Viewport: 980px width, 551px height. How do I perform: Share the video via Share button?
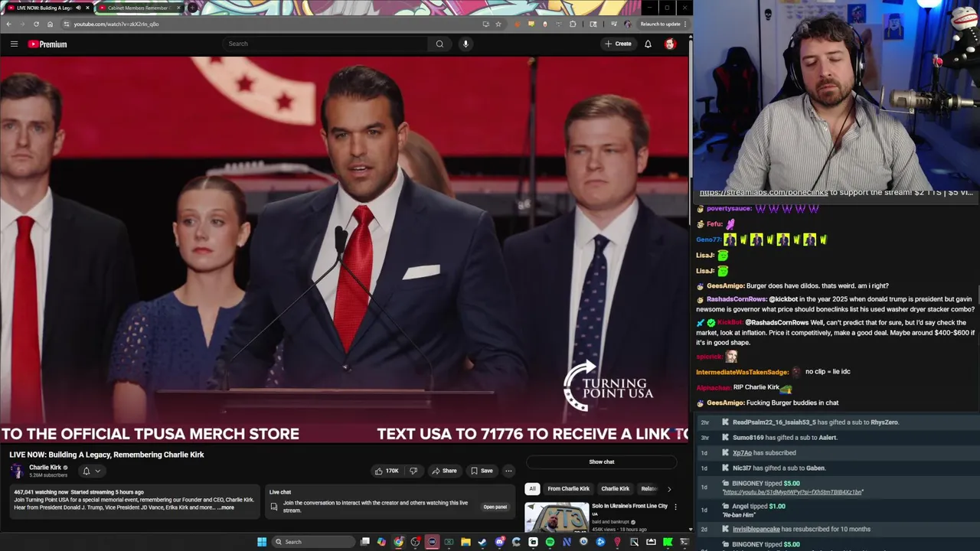point(444,471)
